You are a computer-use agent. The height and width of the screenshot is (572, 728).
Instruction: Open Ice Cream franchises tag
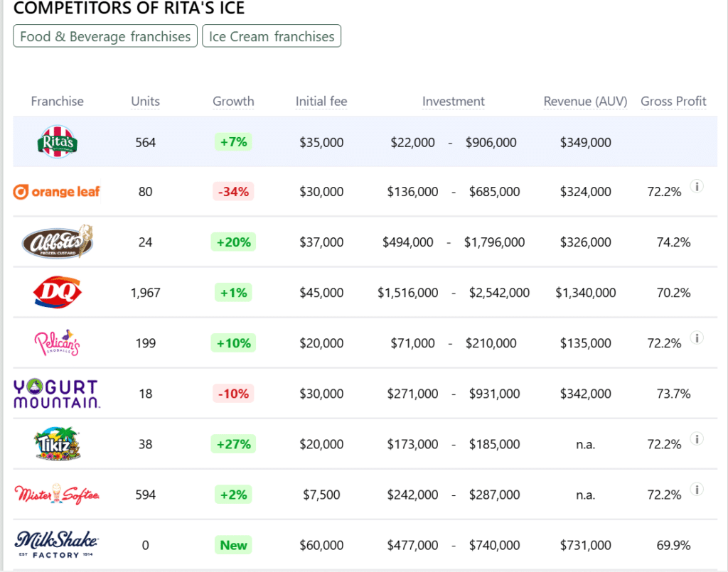272,36
